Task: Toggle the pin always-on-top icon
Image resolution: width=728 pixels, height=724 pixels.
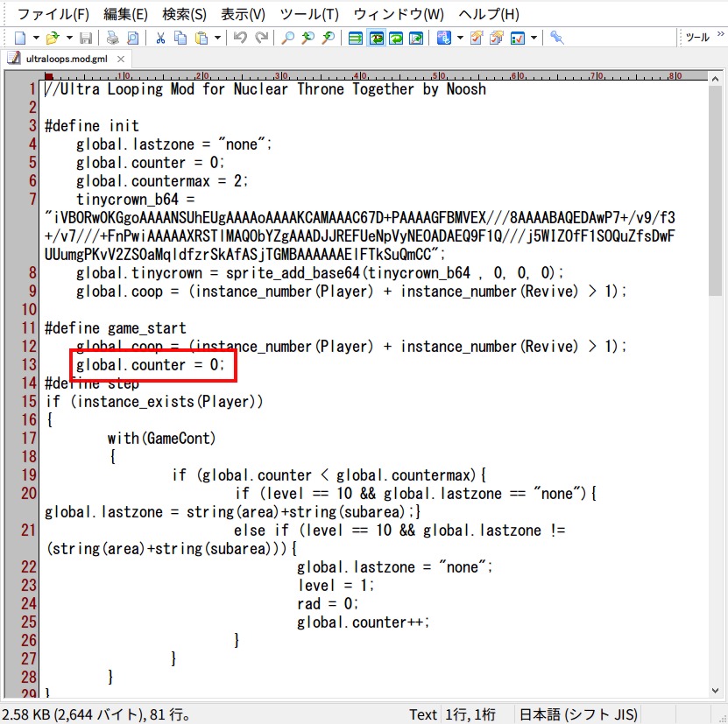Action: point(556,38)
